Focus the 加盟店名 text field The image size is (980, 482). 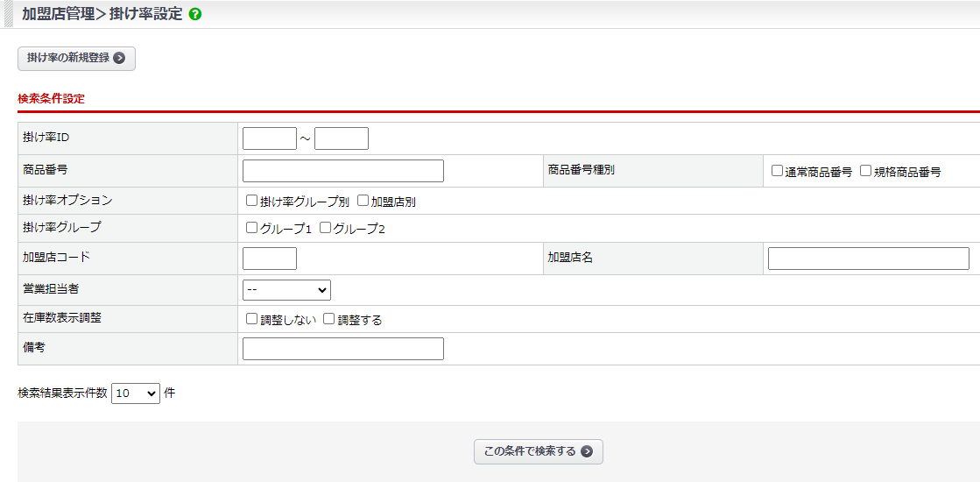(868, 259)
